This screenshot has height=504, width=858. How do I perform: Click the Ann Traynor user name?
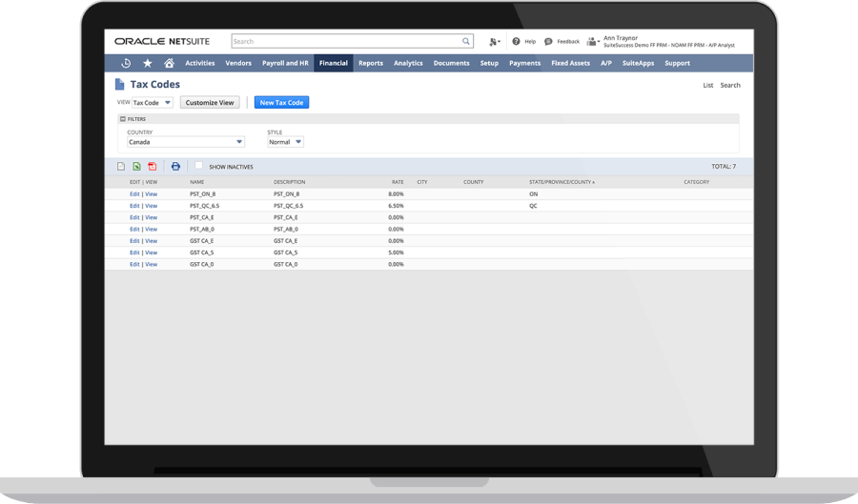pos(621,38)
